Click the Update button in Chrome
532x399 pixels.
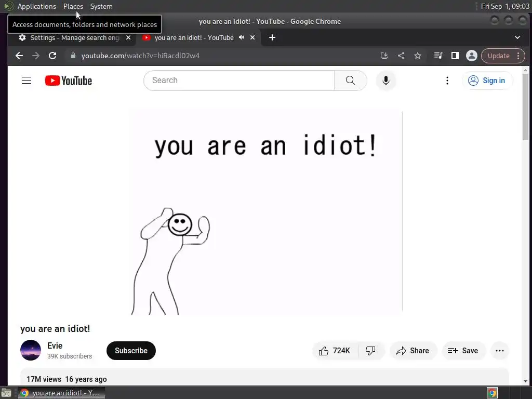498,56
